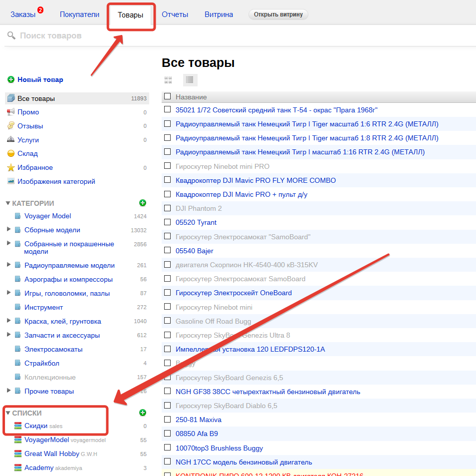Switch to grid view icon
The image size is (476, 476).
pyautogui.click(x=168, y=80)
